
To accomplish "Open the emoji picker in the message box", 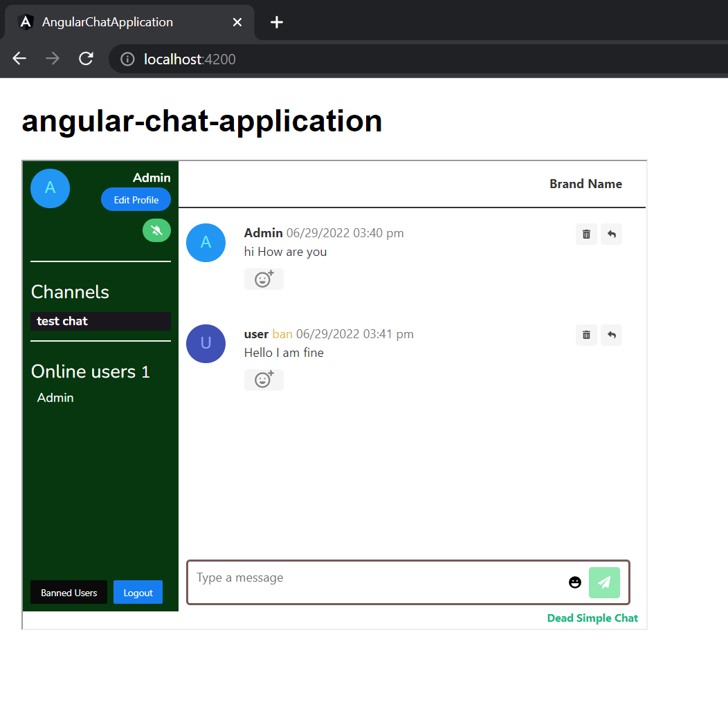I will [575, 582].
